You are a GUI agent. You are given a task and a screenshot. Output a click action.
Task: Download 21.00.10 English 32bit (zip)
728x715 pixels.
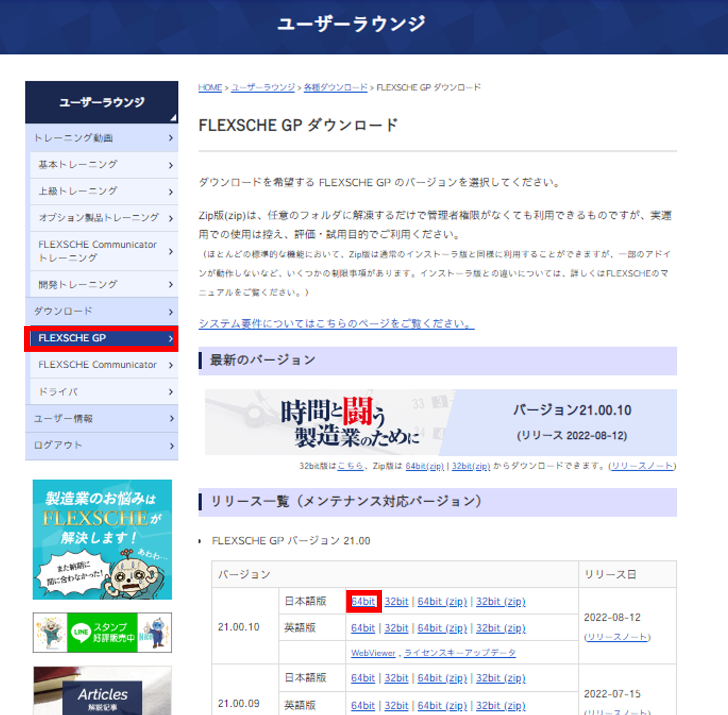click(501, 628)
